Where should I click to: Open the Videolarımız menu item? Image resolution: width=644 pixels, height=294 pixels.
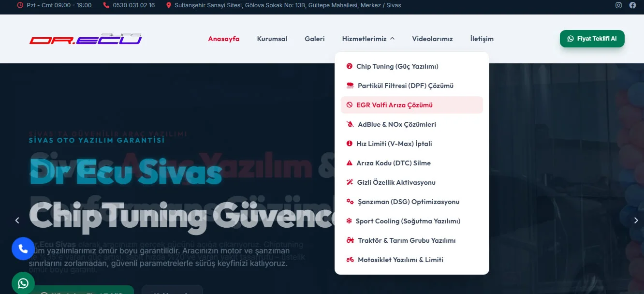[x=432, y=39]
